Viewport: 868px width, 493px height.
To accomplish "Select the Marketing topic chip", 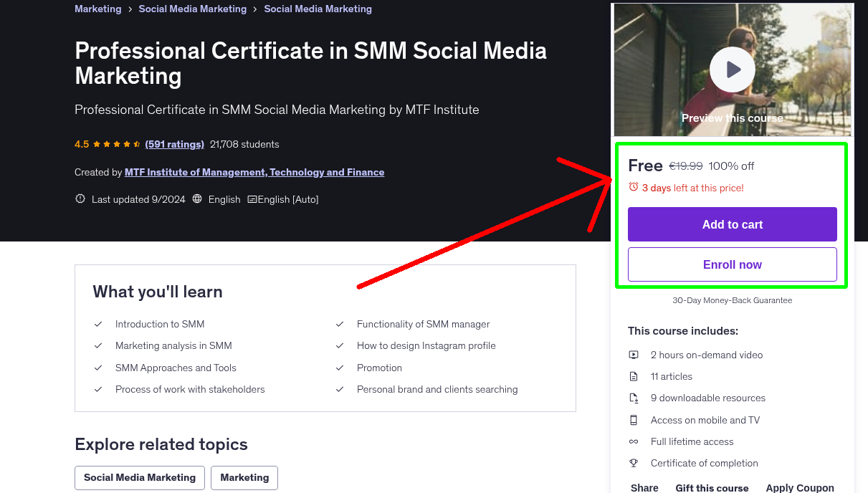I will [x=244, y=477].
